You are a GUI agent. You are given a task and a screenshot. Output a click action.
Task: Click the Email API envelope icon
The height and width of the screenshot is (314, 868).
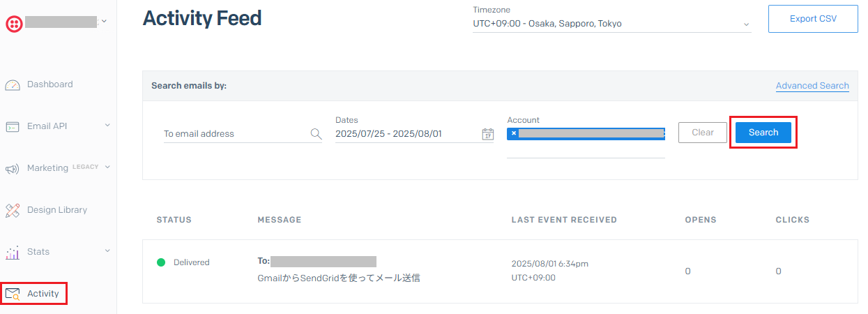point(13,126)
